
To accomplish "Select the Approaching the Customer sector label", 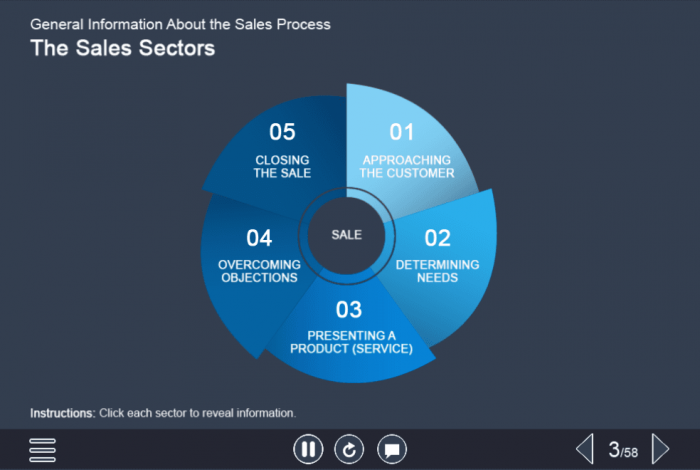I will pos(408,166).
